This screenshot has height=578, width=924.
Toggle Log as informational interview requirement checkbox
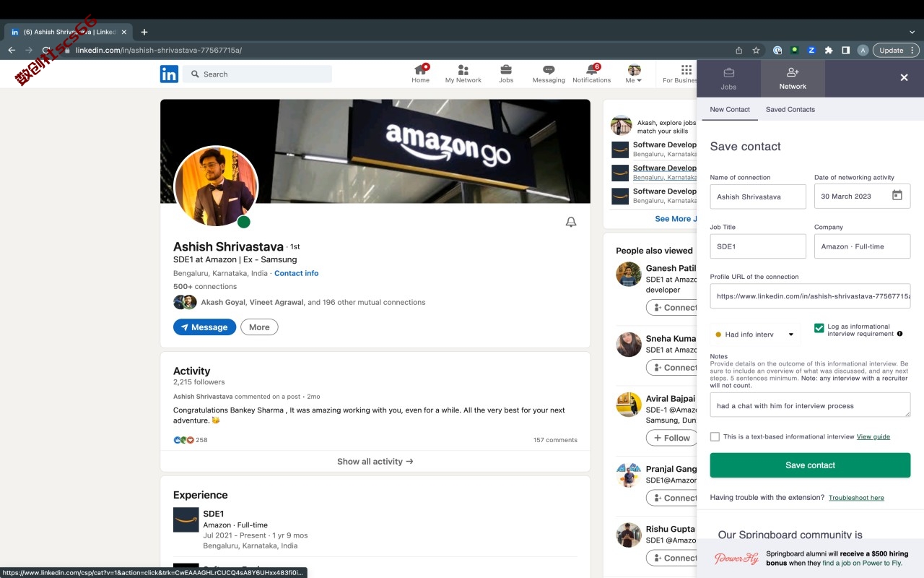tap(819, 327)
